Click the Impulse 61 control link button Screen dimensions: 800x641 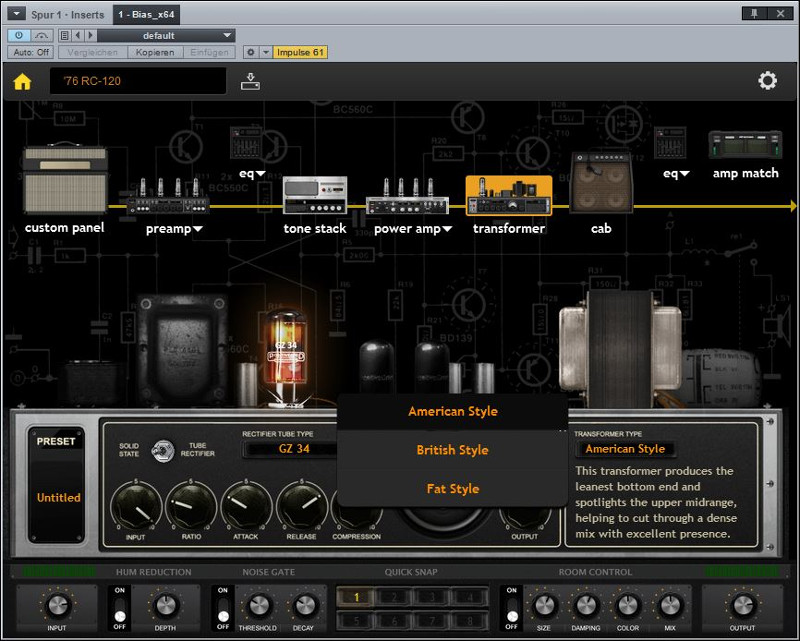[x=300, y=52]
